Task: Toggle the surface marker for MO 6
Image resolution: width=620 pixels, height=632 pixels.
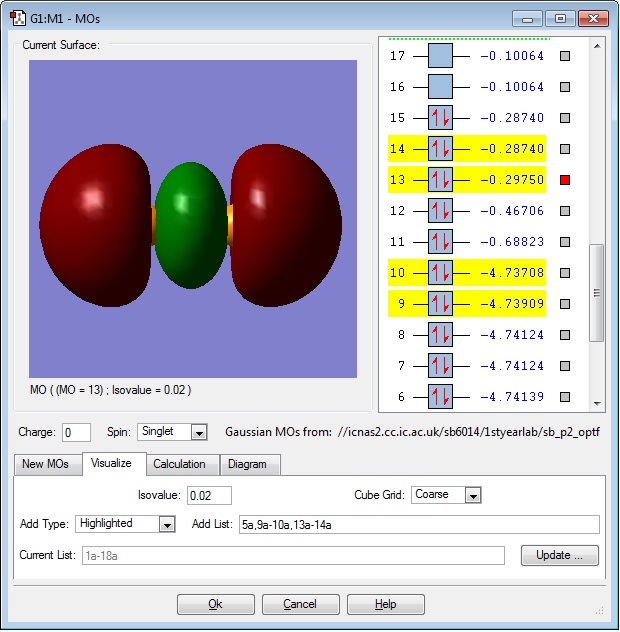Action: coord(565,397)
